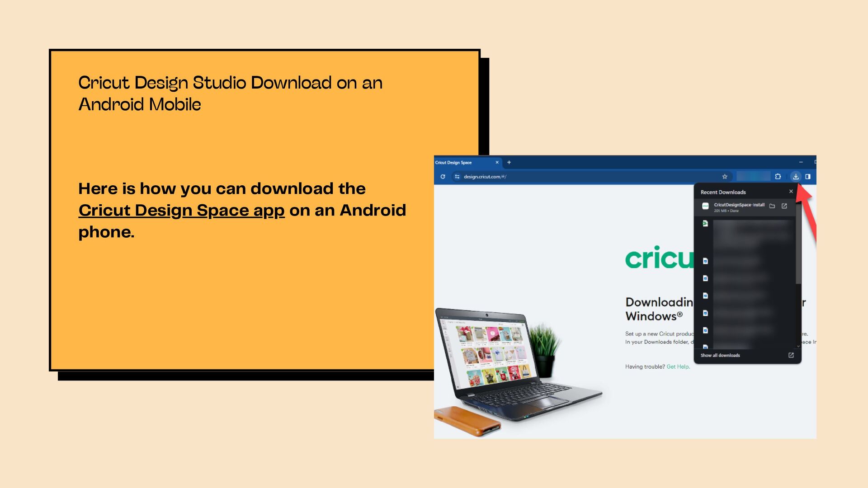Click the Excel file icon in downloads list
Viewport: 868px width, 488px height.
point(705,224)
